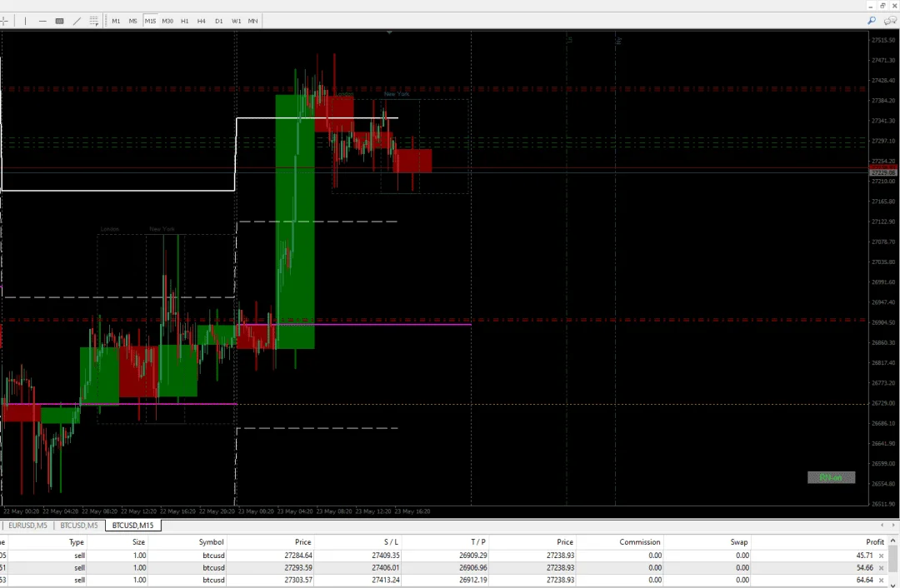Sort orders by the Profit column

tap(875, 541)
